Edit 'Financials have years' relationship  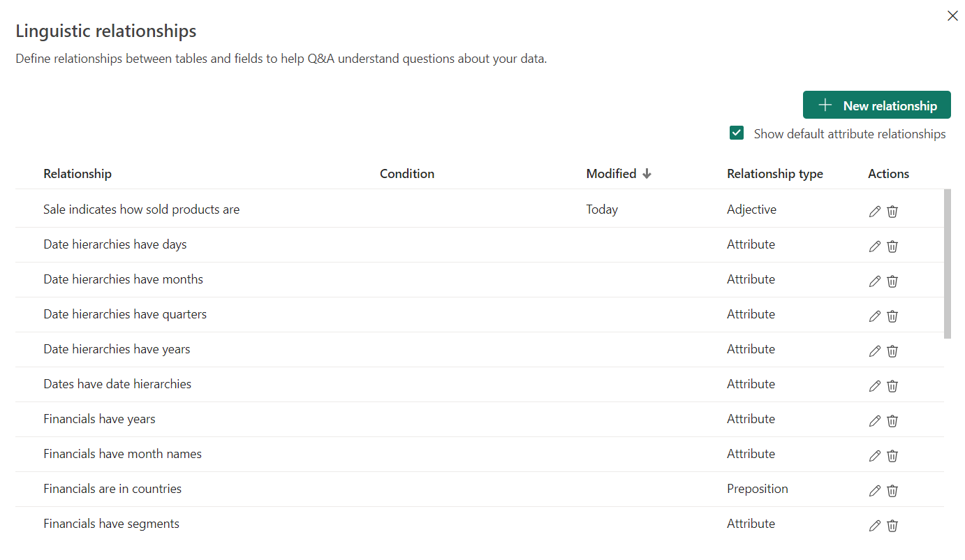coord(874,421)
